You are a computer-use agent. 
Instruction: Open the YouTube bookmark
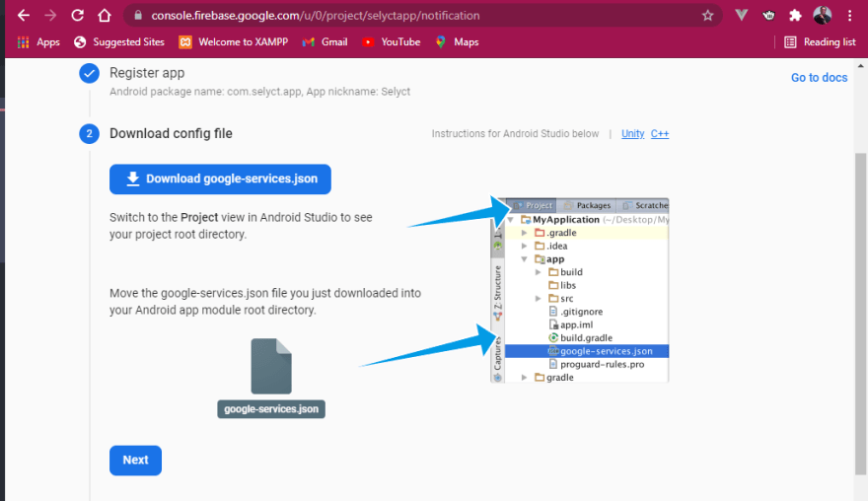[x=391, y=42]
